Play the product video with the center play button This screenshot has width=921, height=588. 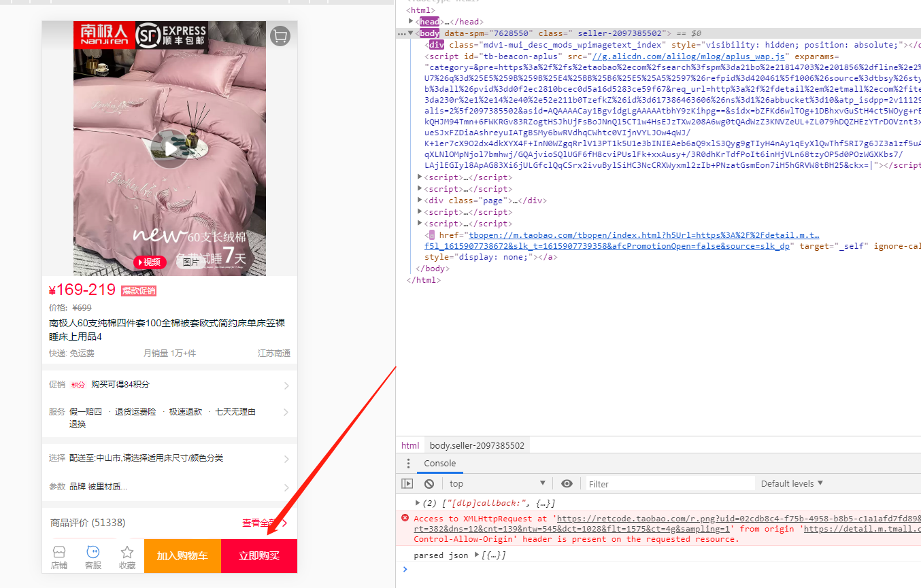pos(170,148)
